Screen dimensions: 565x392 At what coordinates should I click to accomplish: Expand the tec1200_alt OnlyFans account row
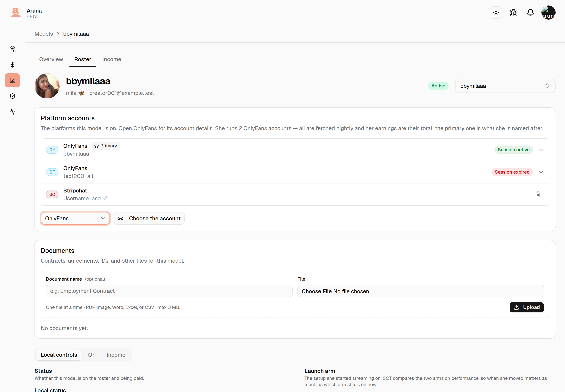[x=541, y=172]
